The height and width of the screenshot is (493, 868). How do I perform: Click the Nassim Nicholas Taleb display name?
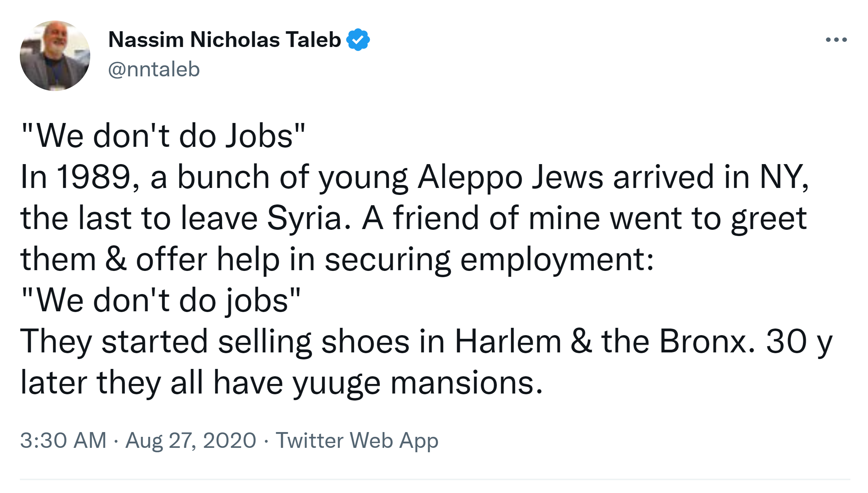coord(225,40)
